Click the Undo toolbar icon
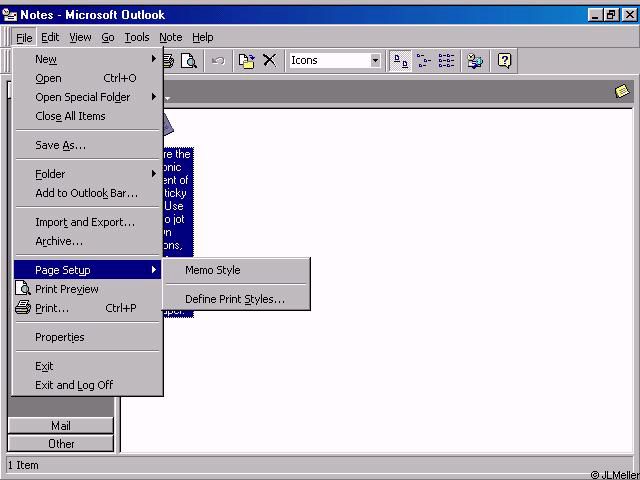Viewport: 640px width, 480px height. [x=218, y=61]
